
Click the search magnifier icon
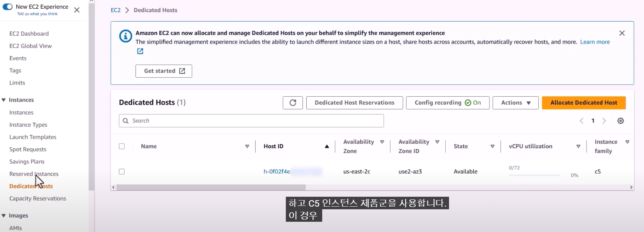pyautogui.click(x=126, y=121)
